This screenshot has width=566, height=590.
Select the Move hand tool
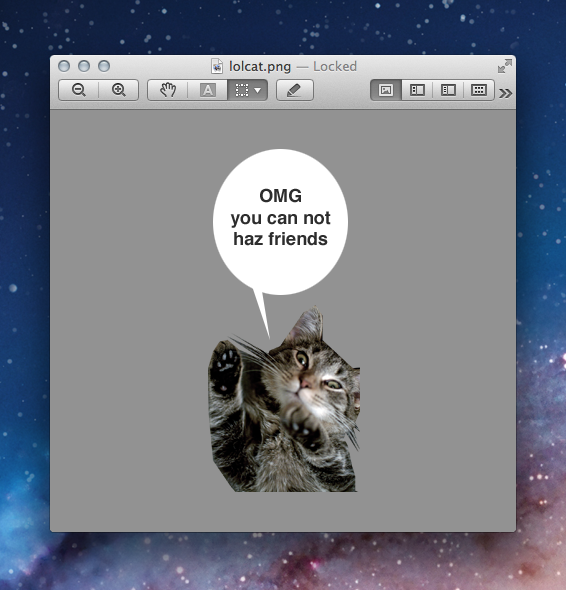point(167,90)
